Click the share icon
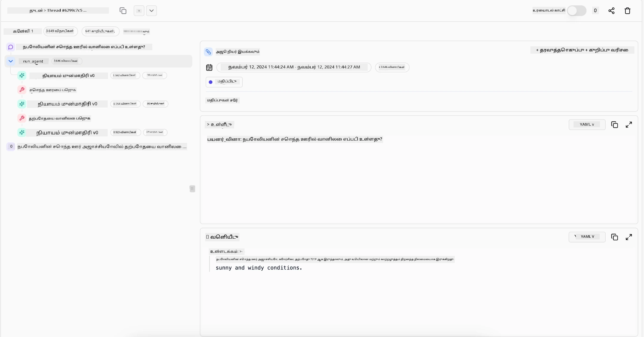The width and height of the screenshot is (644, 337). (x=611, y=11)
